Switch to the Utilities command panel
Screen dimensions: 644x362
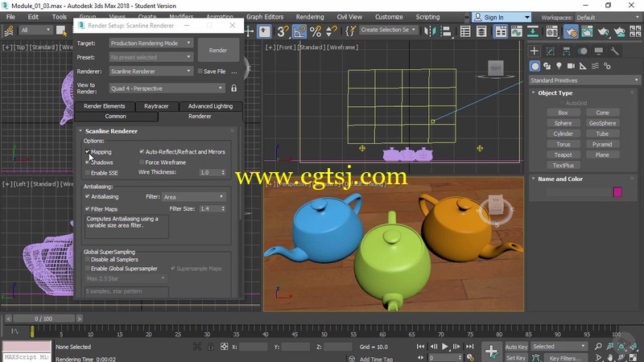614,51
